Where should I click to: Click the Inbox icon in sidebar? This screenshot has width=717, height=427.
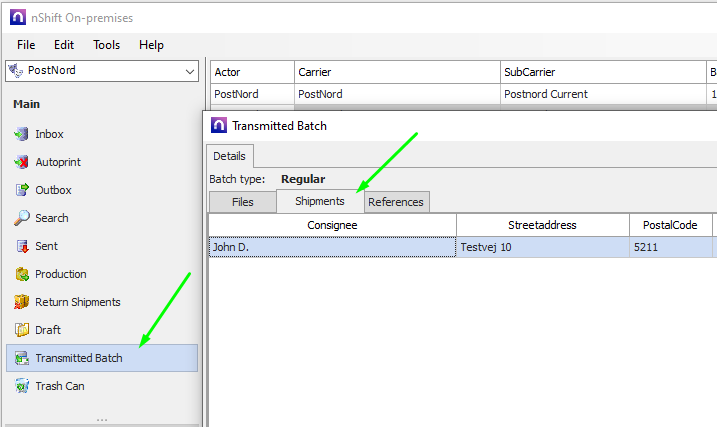coord(22,134)
